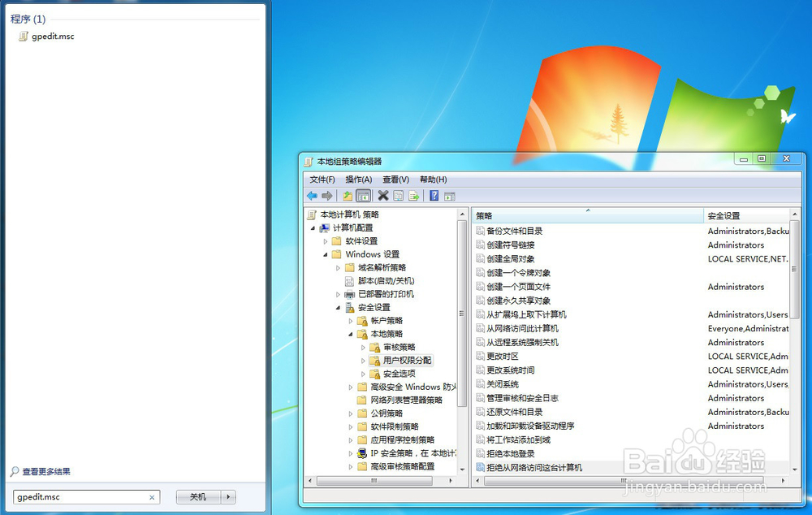Open Properties from the toolbar icon
The width and height of the screenshot is (812, 515).
coord(398,196)
